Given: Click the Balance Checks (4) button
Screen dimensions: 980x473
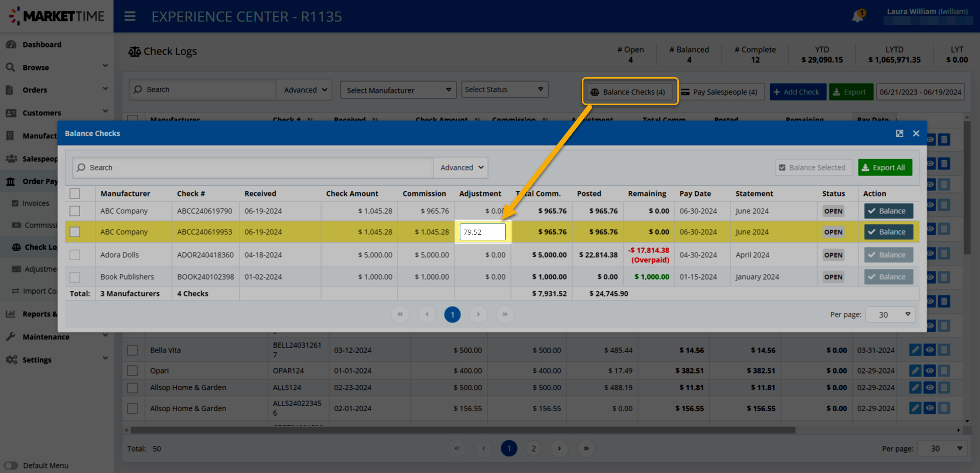Looking at the screenshot, I should 628,92.
